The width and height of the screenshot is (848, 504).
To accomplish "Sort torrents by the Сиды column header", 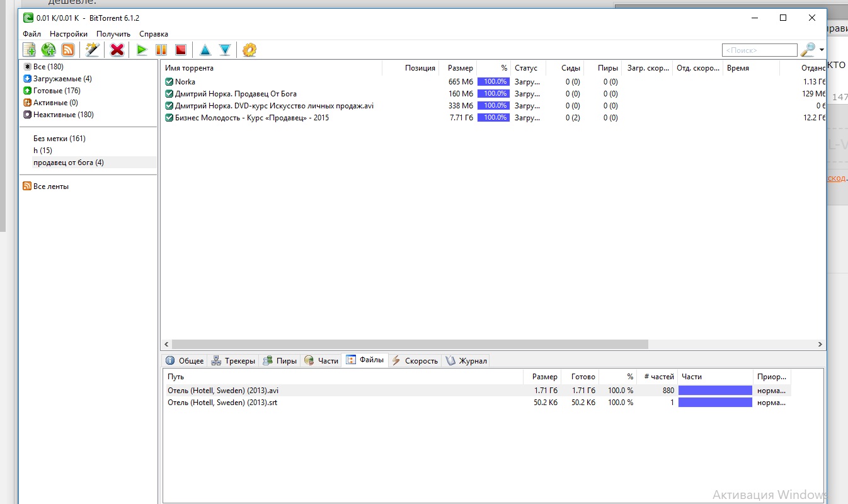I will click(564, 68).
